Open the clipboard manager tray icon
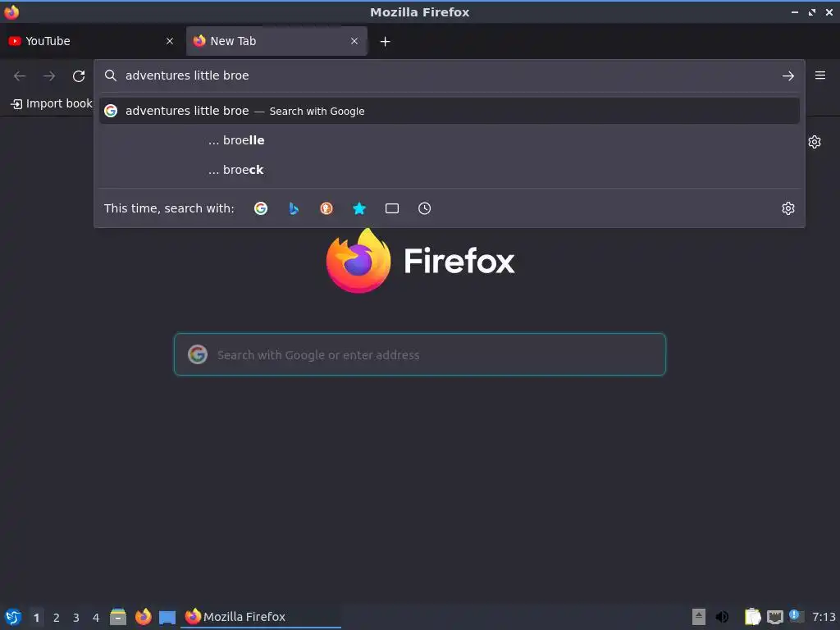 pyautogui.click(x=753, y=617)
